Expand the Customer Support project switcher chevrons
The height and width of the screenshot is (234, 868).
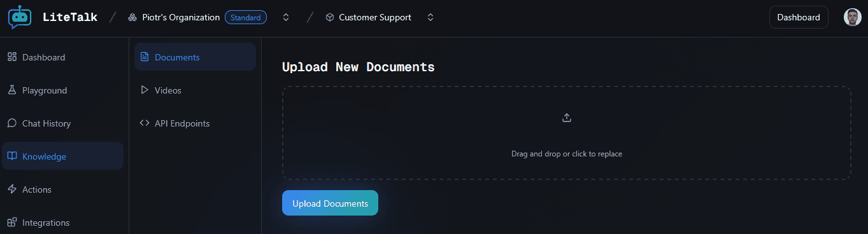point(430,18)
